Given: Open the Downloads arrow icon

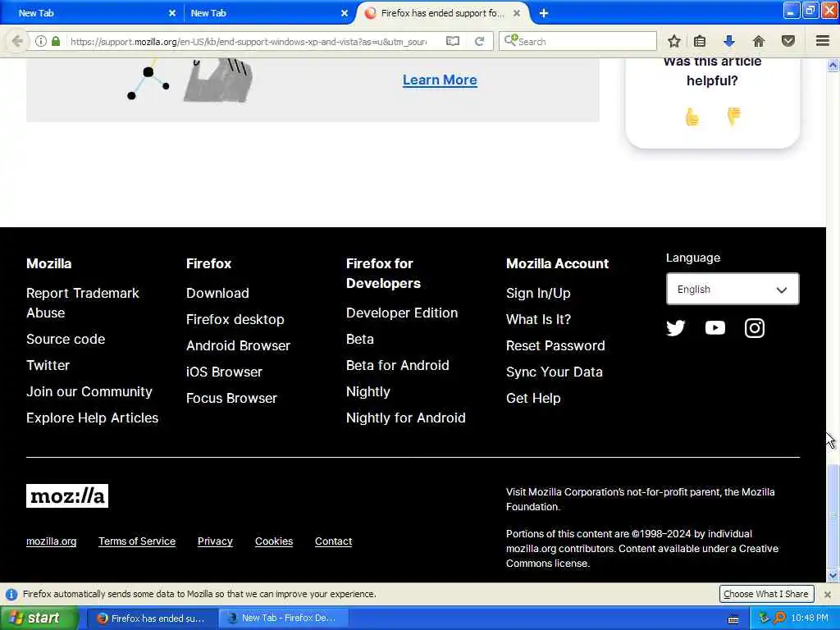Looking at the screenshot, I should [x=729, y=41].
